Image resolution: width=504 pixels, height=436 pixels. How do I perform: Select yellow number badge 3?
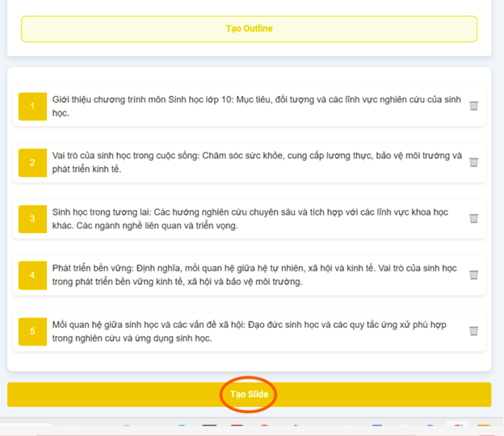[32, 219]
